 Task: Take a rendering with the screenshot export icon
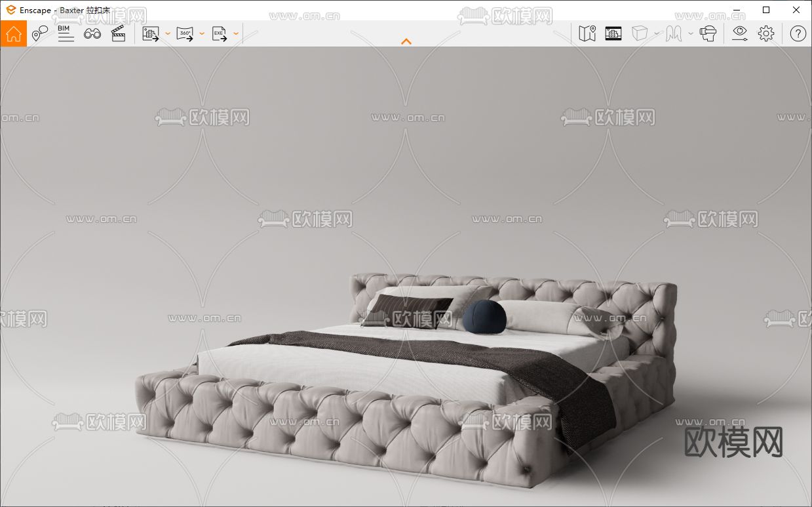point(151,33)
